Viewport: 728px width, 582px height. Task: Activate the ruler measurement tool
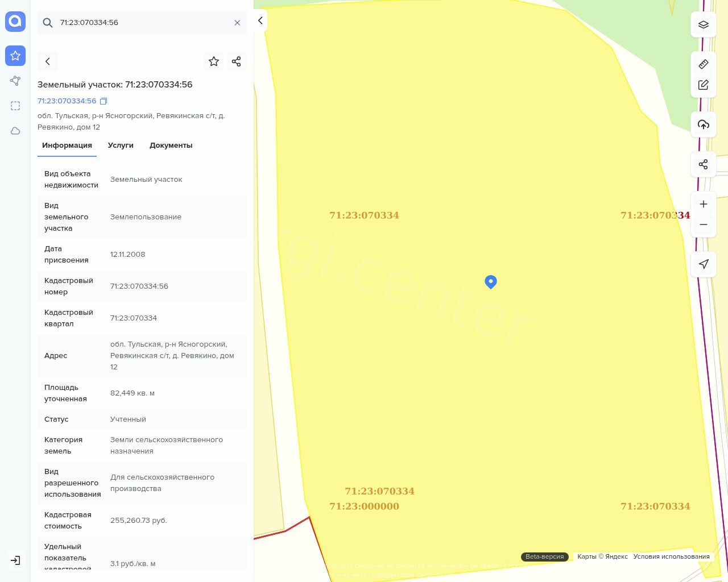pos(704,64)
